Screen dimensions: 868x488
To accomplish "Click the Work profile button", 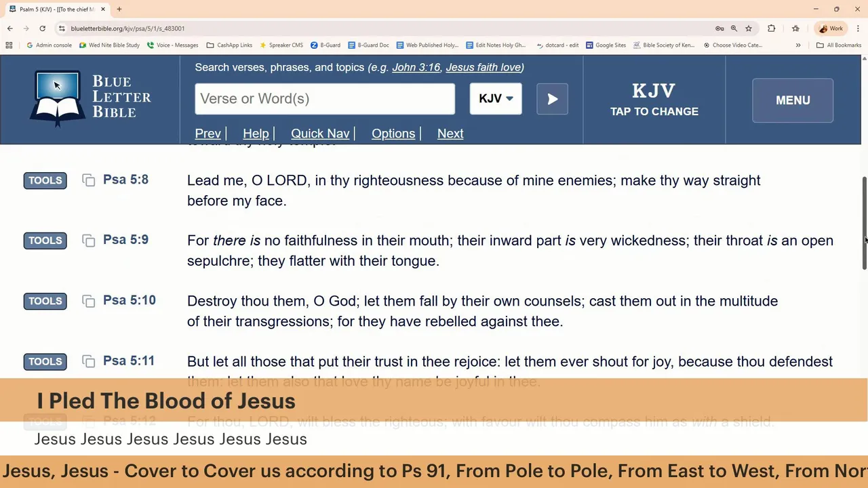I will point(831,28).
